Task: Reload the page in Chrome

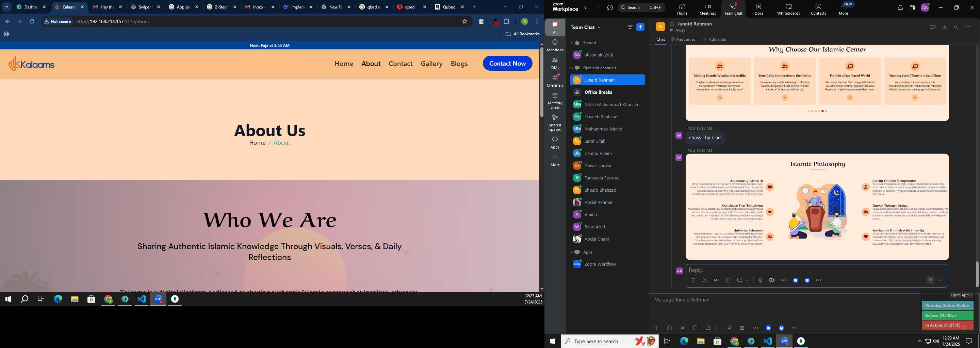Action: [x=32, y=22]
